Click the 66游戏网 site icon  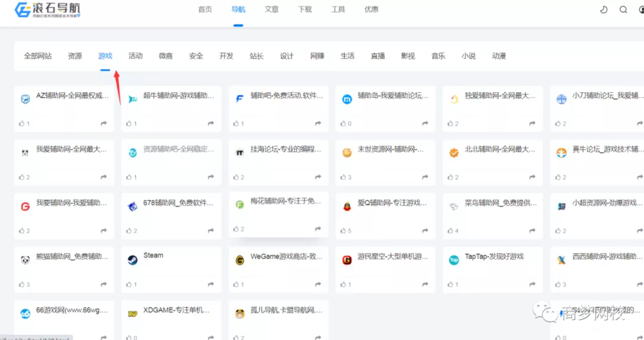(x=25, y=314)
